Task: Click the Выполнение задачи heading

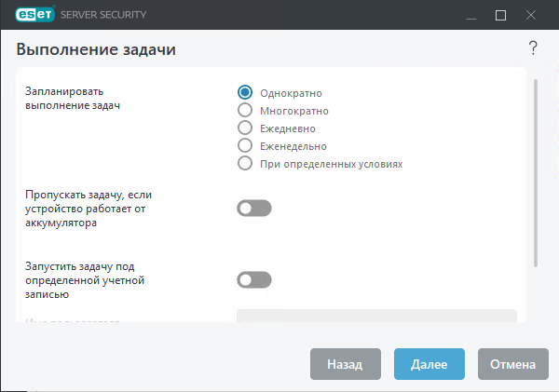Action: [x=96, y=49]
